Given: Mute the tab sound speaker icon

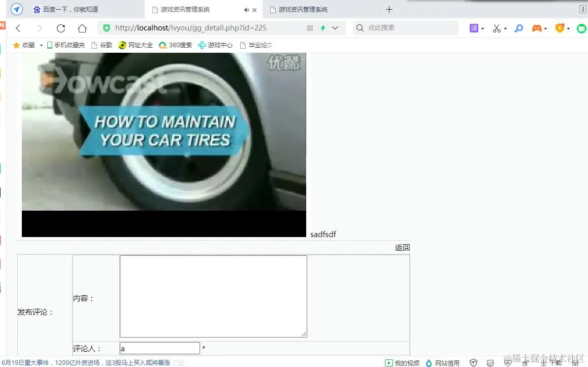Looking at the screenshot, I should click(246, 10).
